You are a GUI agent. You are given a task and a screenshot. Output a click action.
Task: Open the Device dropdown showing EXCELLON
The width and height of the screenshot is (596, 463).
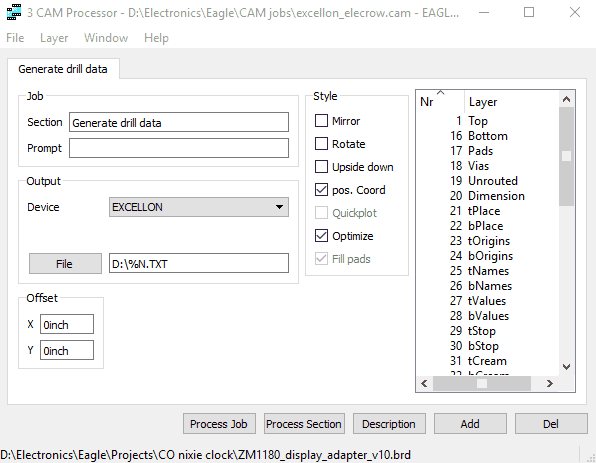tap(199, 207)
